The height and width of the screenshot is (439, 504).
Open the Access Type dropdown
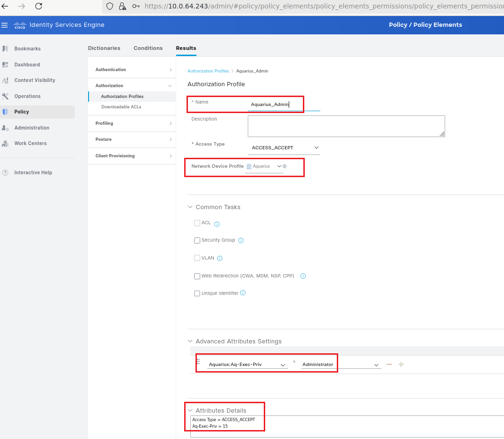pyautogui.click(x=284, y=148)
